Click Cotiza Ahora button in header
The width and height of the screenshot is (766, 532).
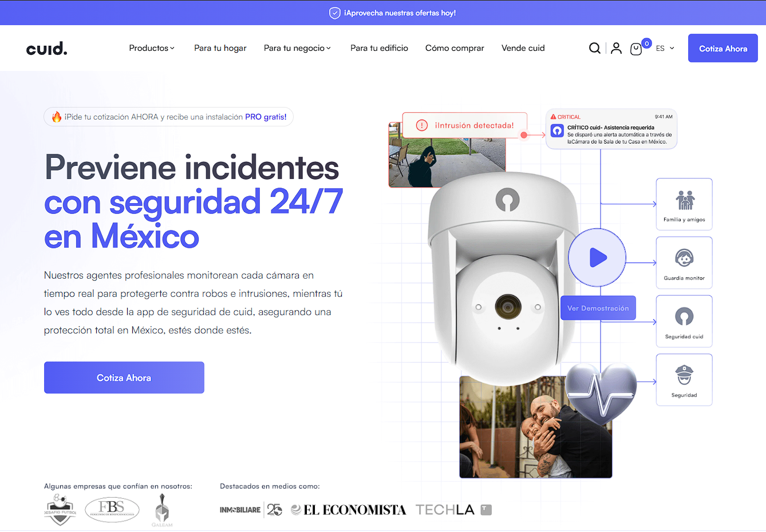point(722,49)
